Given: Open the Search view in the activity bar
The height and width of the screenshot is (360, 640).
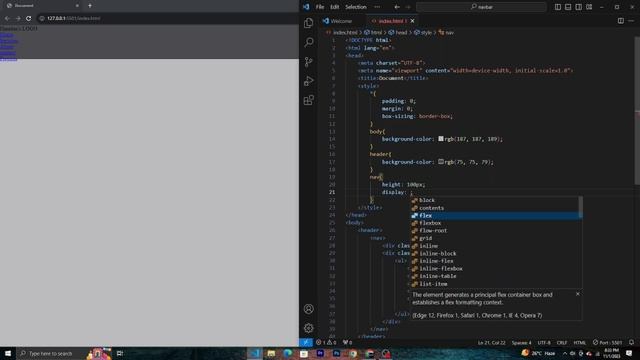Looking at the screenshot, I should (x=309, y=42).
